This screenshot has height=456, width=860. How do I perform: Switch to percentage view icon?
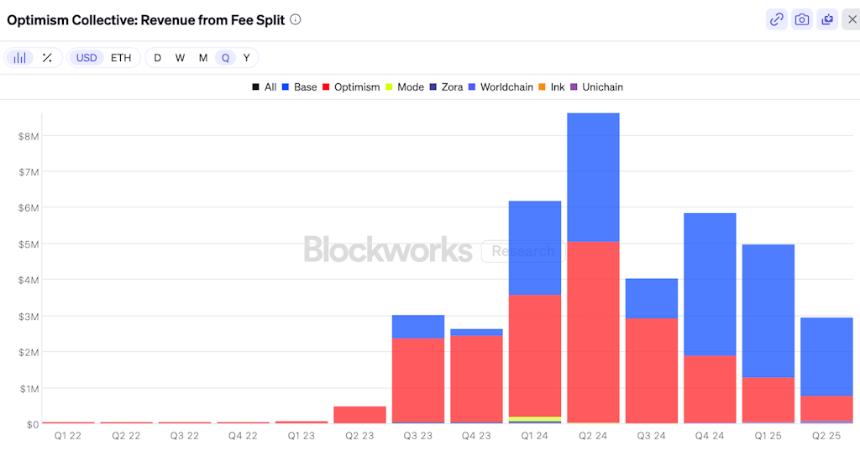click(x=47, y=58)
